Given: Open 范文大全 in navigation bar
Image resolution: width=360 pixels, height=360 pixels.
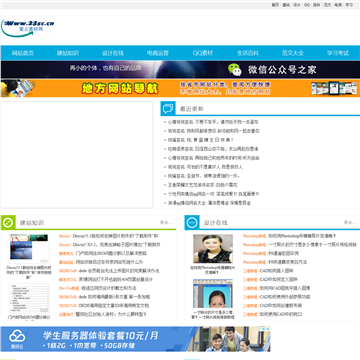Looking at the screenshot, I should click(293, 53).
